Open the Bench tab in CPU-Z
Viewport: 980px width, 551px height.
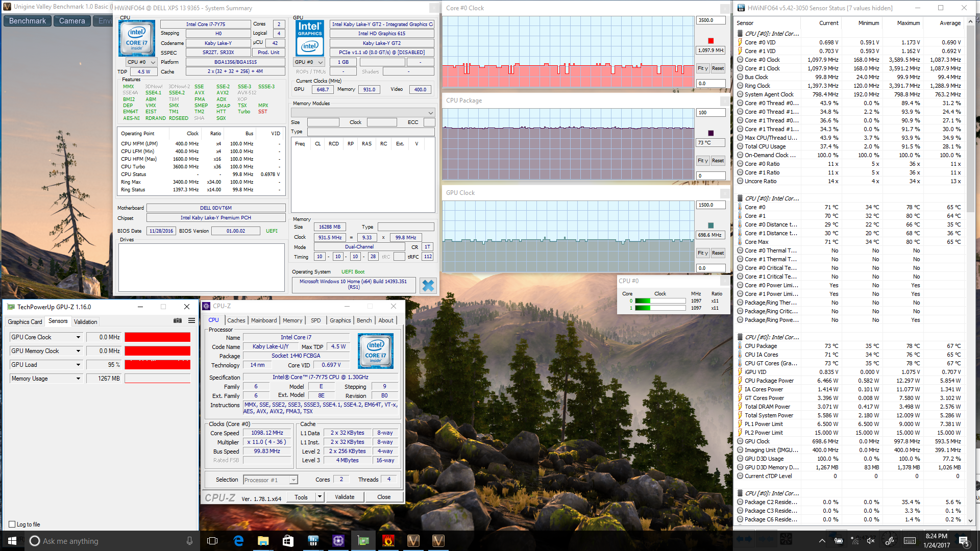[x=364, y=320]
